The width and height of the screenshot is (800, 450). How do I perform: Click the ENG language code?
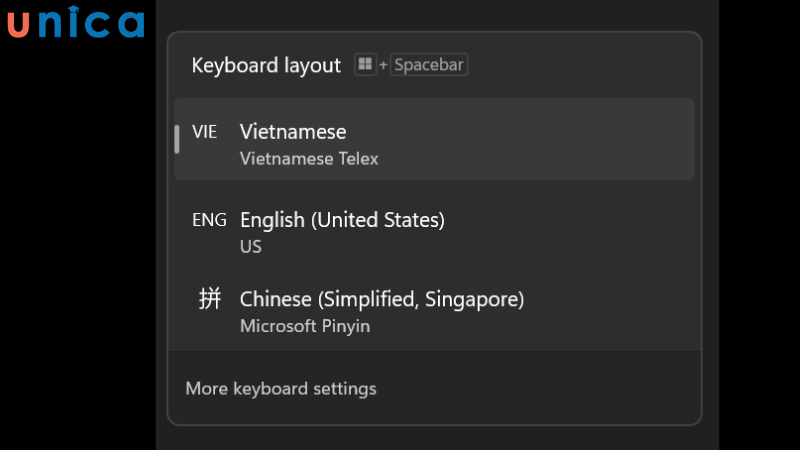(209, 220)
